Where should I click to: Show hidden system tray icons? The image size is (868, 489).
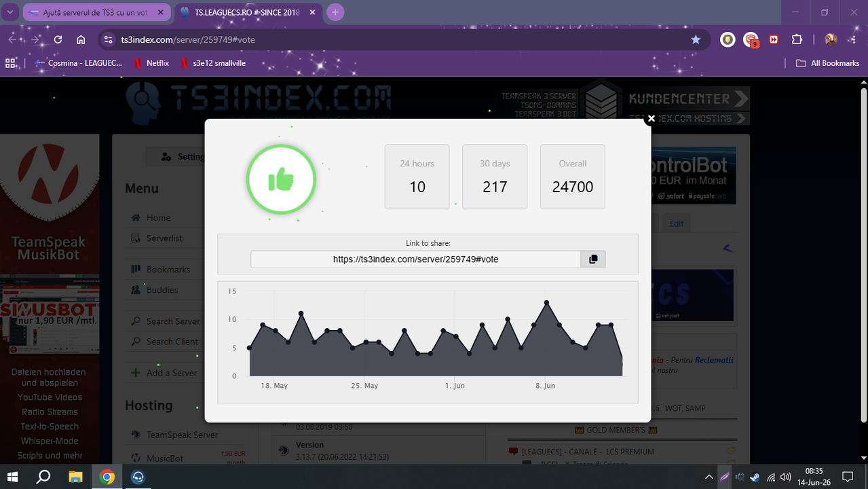[709, 477]
